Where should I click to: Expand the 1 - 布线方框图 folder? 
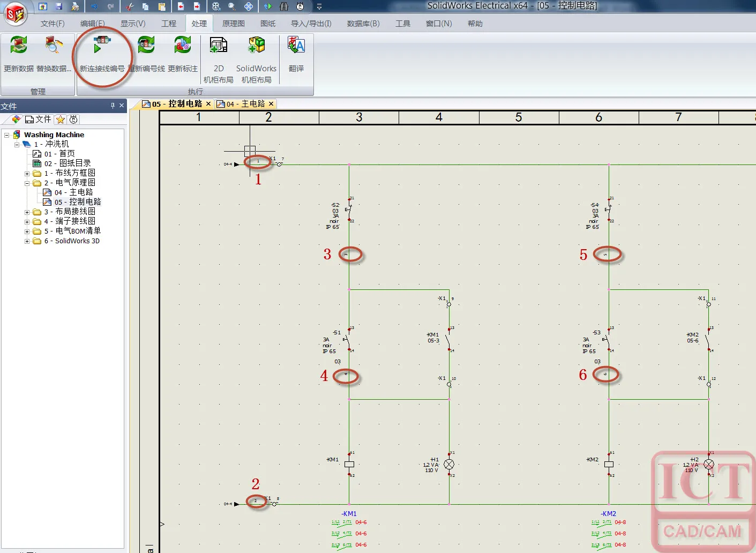coord(27,174)
